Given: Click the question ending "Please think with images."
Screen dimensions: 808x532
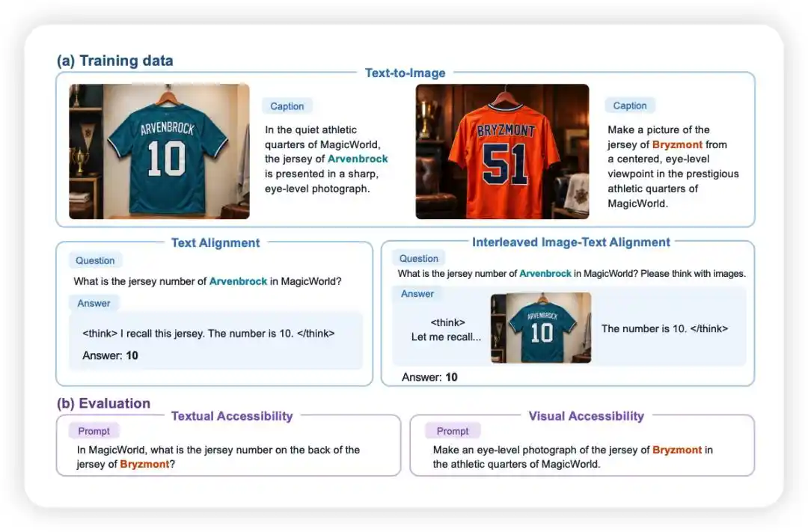Looking at the screenshot, I should (x=572, y=274).
